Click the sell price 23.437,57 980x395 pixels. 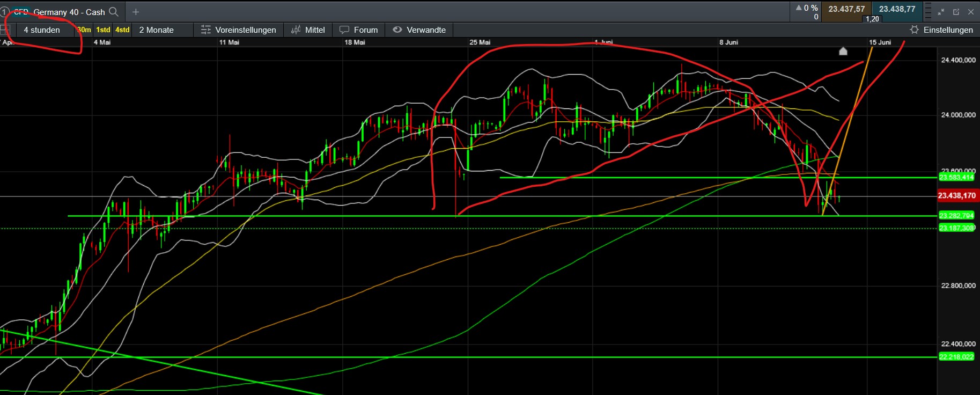coord(846,9)
